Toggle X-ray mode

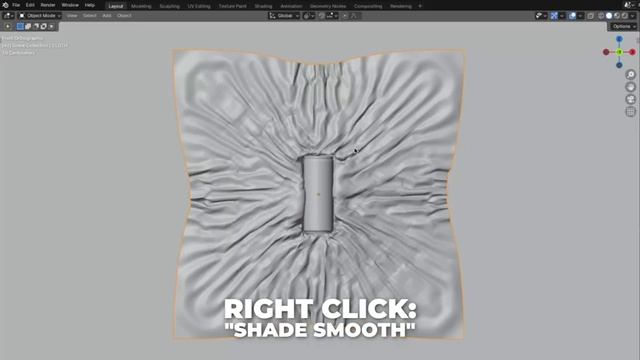591,16
